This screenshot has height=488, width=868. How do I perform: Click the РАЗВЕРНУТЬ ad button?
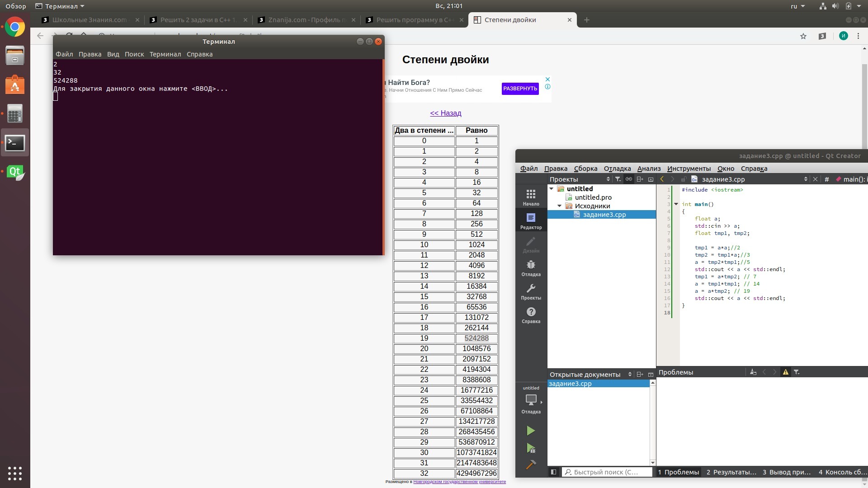[520, 89]
